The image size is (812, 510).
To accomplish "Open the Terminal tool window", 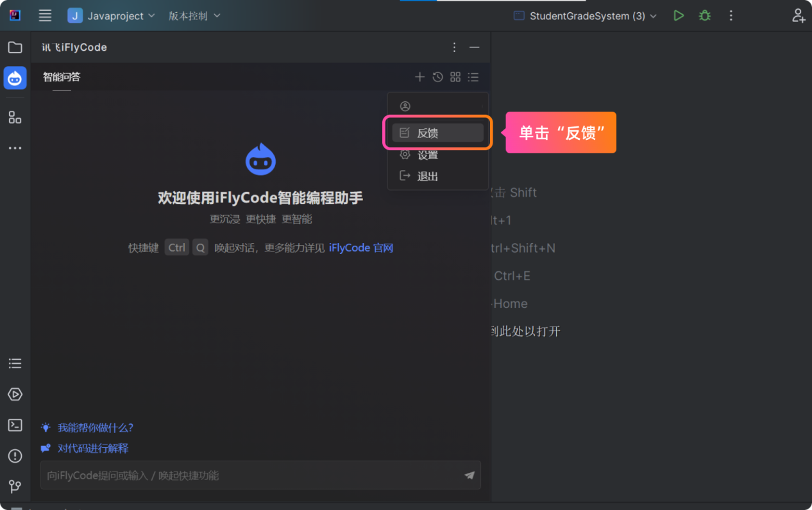I will 15,425.
